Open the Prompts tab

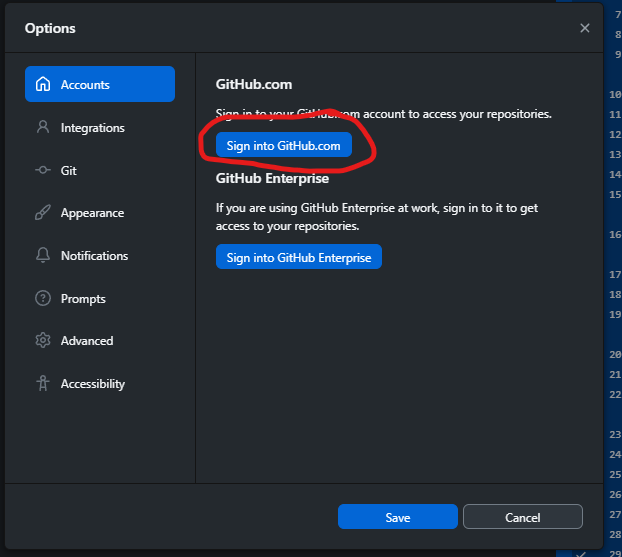[x=100, y=298]
